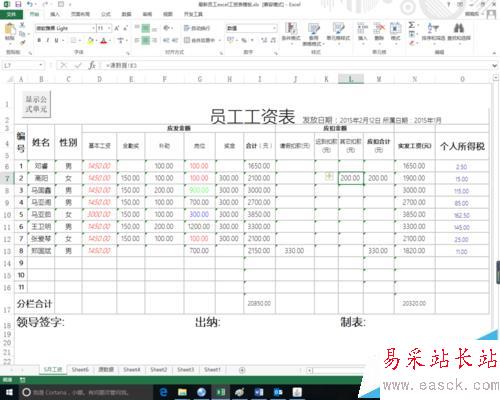The image size is (500, 400).
Task: Click the Format Painter brush icon
Action: tap(22, 42)
